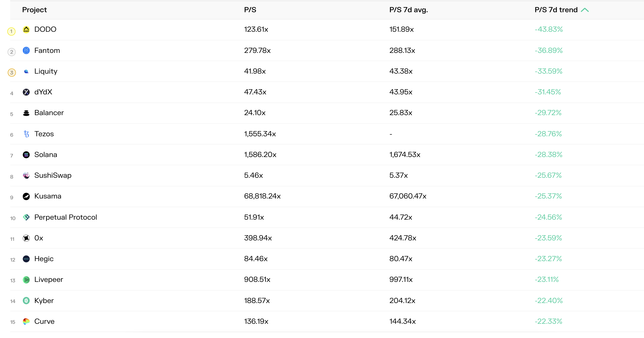This screenshot has width=644, height=338.
Task: Click the Curve rainbow logo icon
Action: click(26, 322)
